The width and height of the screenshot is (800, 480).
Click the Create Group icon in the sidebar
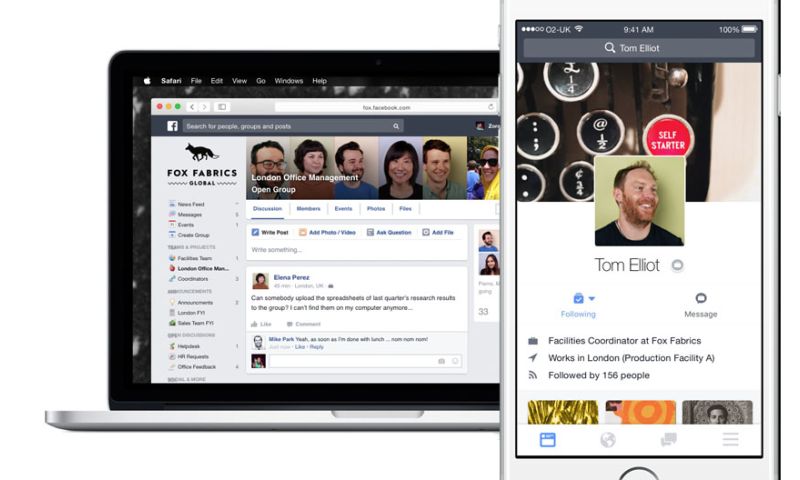(x=172, y=235)
